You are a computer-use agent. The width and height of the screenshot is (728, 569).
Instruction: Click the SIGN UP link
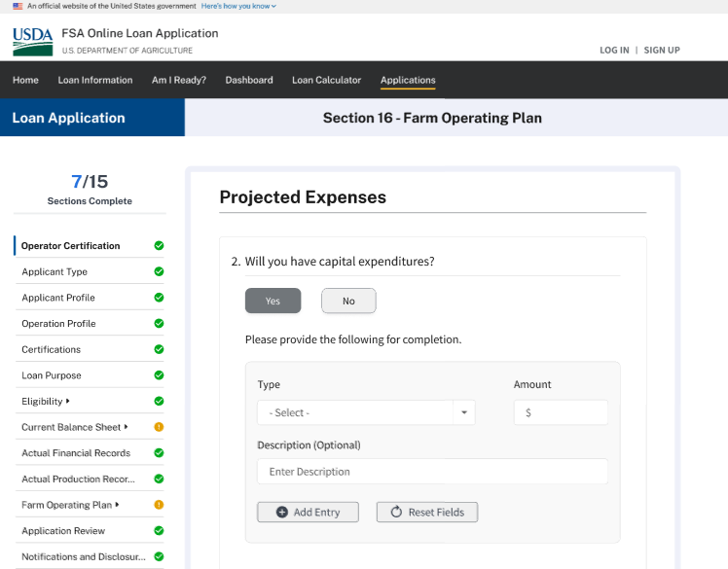tap(662, 51)
